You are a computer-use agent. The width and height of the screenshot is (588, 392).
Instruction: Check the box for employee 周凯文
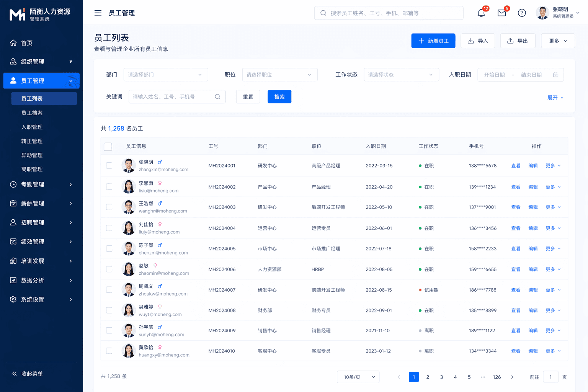point(109,290)
